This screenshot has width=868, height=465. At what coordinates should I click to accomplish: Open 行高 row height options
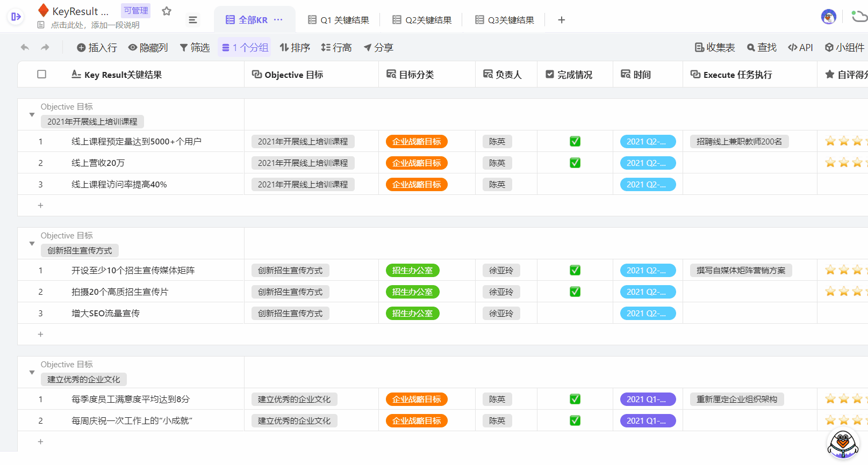336,48
